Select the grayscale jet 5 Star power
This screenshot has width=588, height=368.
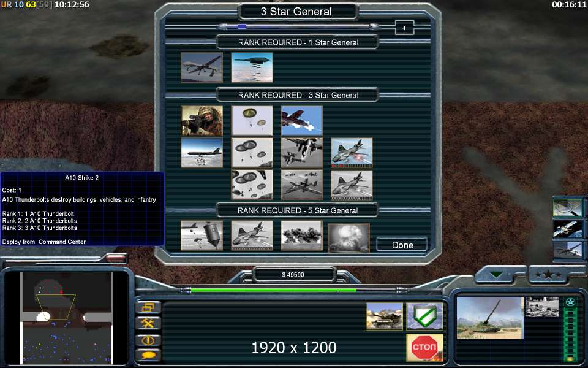click(252, 236)
